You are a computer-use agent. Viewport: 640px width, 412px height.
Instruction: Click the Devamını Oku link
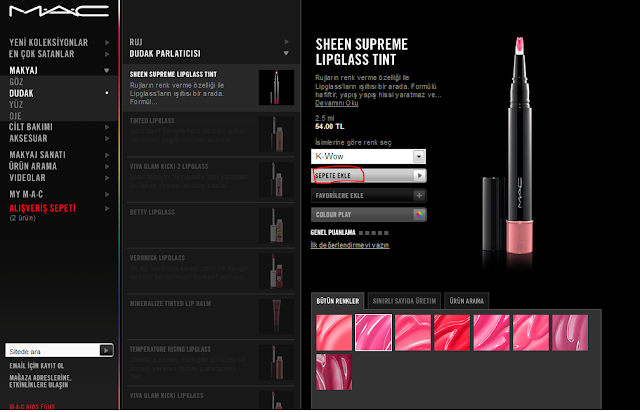[x=337, y=103]
